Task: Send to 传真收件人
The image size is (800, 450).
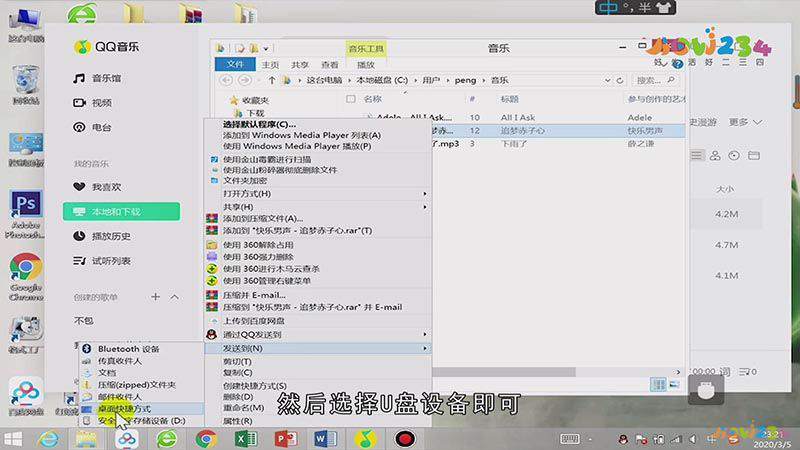Action: (x=120, y=361)
